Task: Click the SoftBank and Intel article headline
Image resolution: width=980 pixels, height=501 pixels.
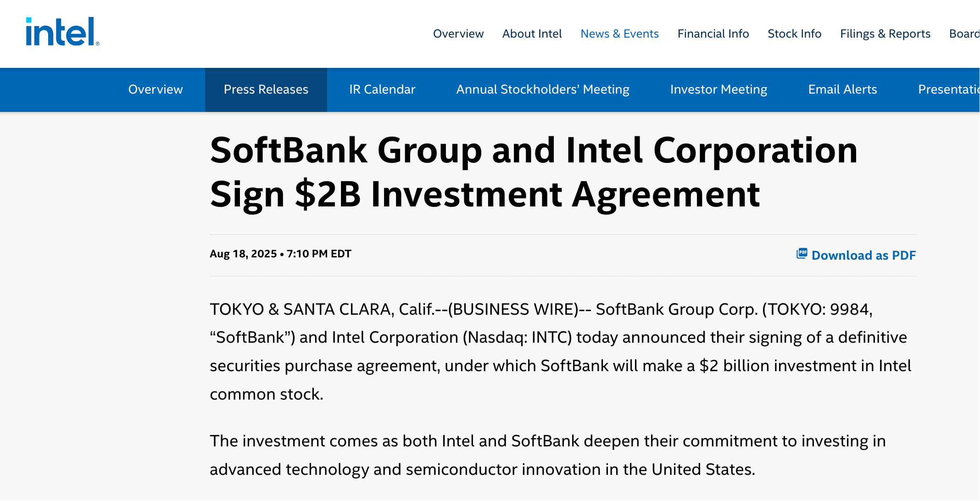Action: click(x=534, y=173)
